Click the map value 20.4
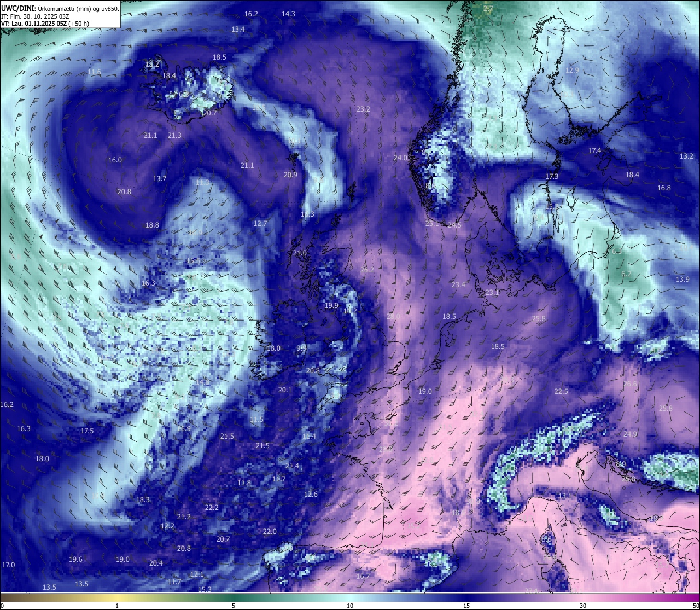700x610 pixels. pos(156,563)
